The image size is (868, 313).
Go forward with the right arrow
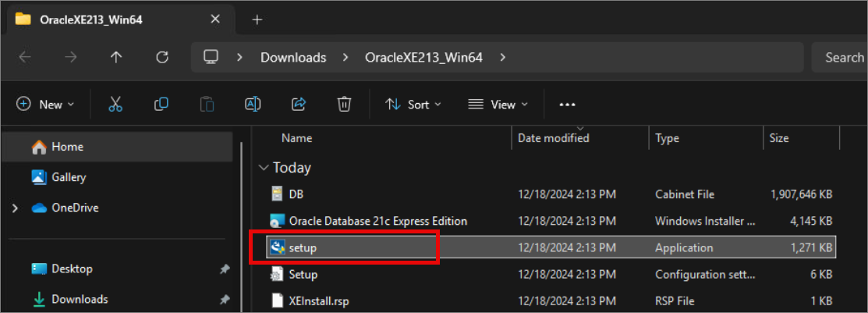coord(70,57)
